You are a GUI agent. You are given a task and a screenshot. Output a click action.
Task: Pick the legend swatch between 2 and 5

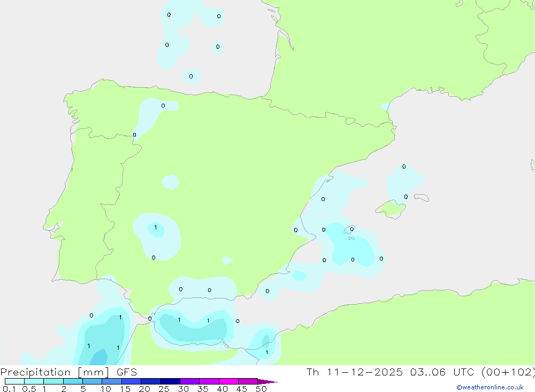73,381
